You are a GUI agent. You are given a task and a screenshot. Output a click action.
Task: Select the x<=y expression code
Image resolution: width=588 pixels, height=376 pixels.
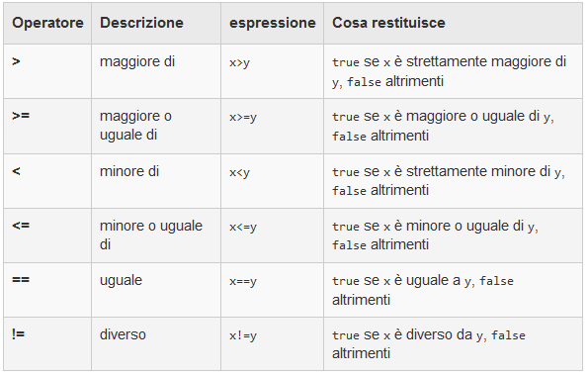(x=243, y=227)
